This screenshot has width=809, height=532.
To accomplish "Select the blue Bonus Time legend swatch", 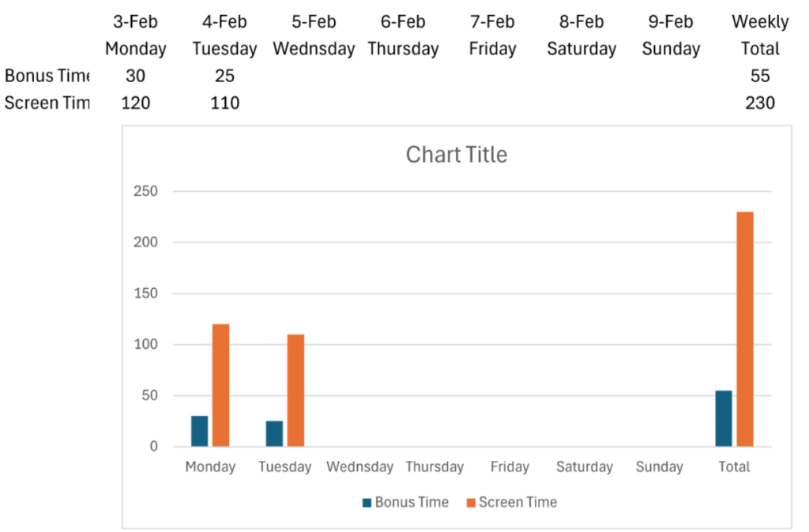I will coord(367,503).
